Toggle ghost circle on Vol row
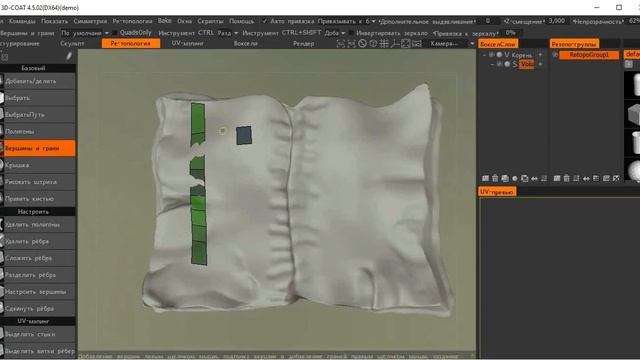 tap(507, 64)
